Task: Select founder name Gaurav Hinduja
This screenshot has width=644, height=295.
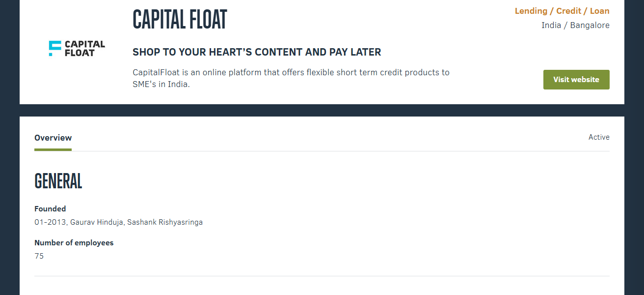Action: pos(97,222)
